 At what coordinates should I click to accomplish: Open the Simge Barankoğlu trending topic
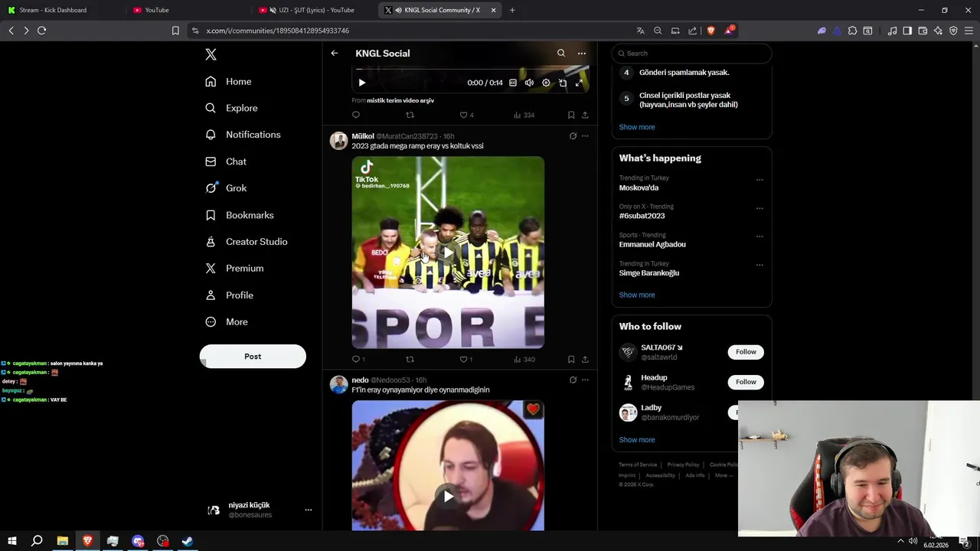point(649,273)
